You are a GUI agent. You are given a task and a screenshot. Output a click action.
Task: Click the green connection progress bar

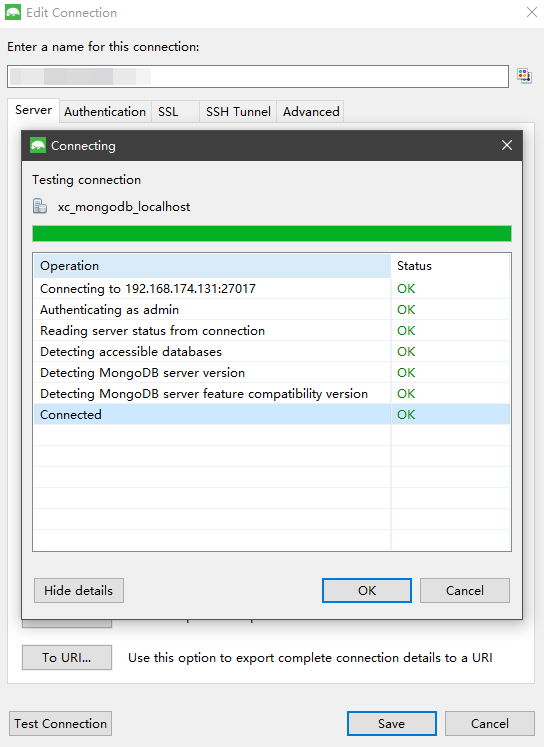pos(272,233)
